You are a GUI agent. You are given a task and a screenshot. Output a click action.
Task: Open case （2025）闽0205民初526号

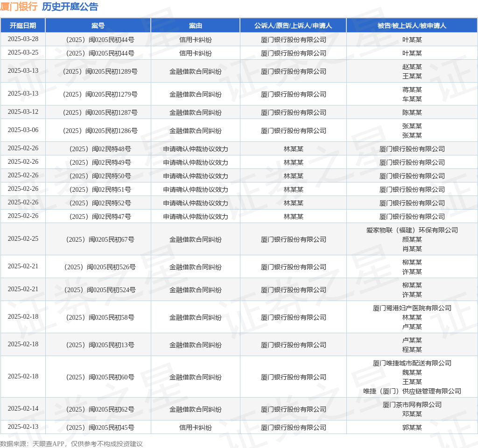(x=98, y=267)
